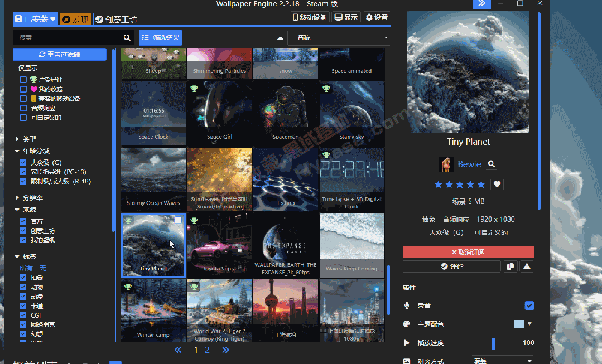602x364 pixels.
Task: Click the copy icon beside 评论
Action: coord(510,266)
